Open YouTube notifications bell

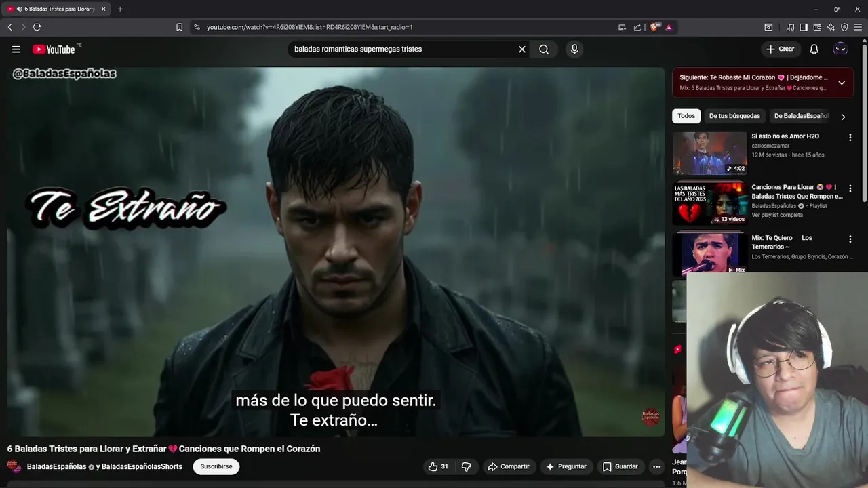[814, 49]
